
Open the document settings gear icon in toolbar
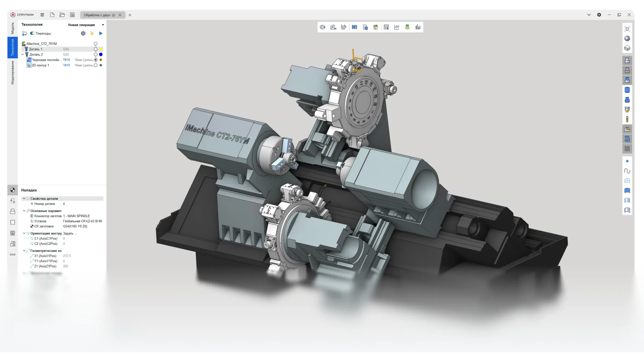click(365, 27)
